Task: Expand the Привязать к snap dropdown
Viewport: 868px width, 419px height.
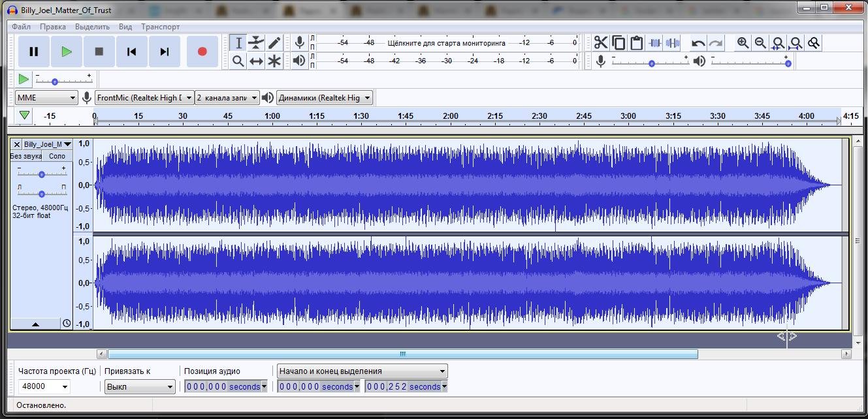Action: (x=140, y=386)
